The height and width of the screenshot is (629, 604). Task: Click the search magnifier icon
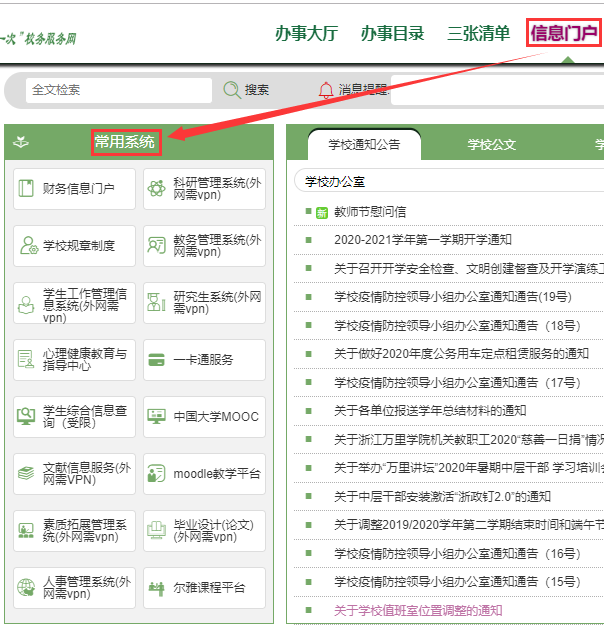[232, 90]
